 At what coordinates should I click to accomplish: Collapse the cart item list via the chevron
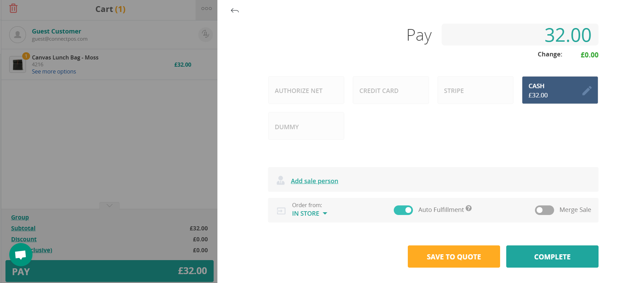[109, 205]
